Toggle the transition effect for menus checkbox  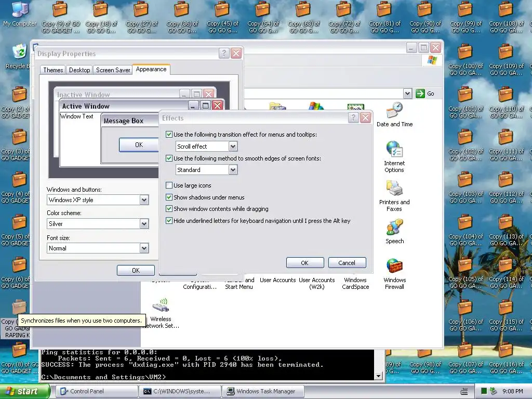tap(169, 135)
